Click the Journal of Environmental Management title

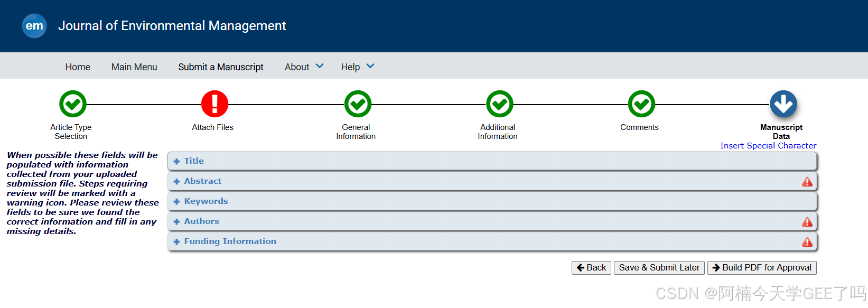172,26
